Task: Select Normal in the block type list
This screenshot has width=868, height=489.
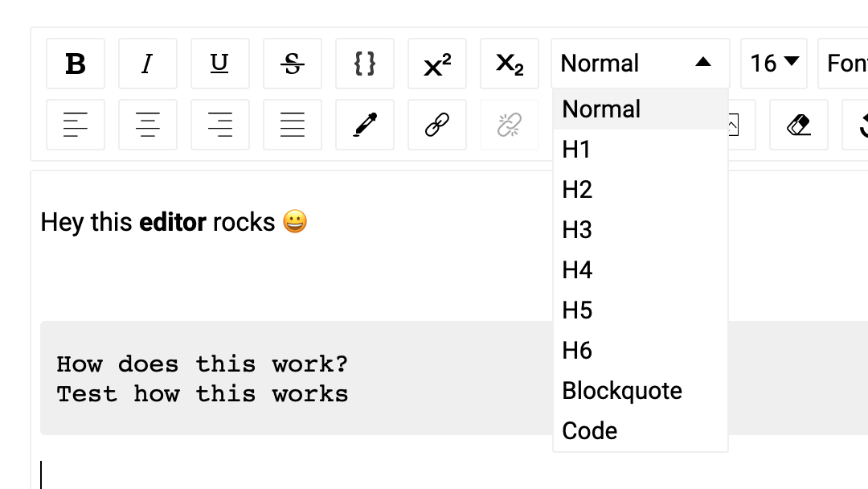Action: tap(641, 109)
